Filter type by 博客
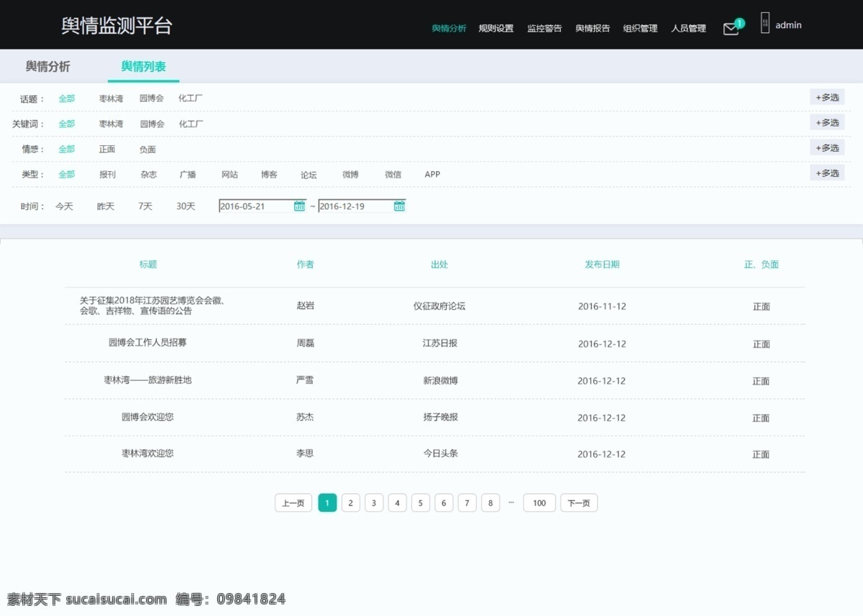Screen dimensions: 863x616 (269, 174)
